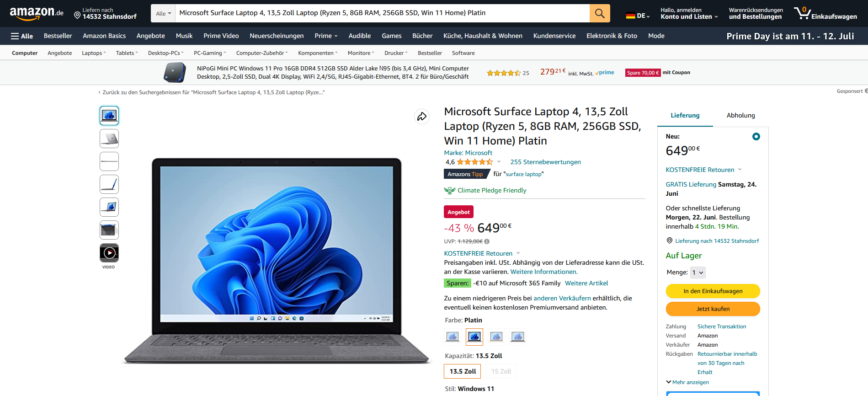
Task: Click the orange search magnifier button
Action: 600,13
